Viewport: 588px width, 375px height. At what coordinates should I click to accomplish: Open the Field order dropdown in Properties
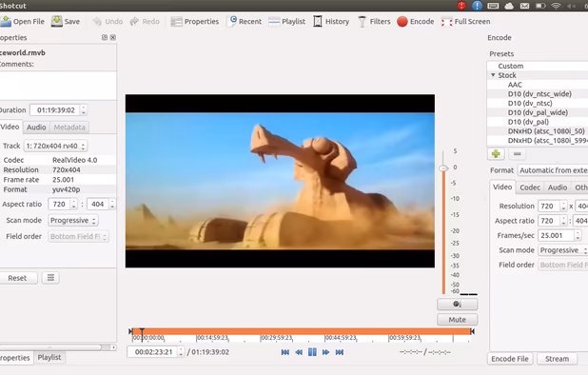[78, 236]
